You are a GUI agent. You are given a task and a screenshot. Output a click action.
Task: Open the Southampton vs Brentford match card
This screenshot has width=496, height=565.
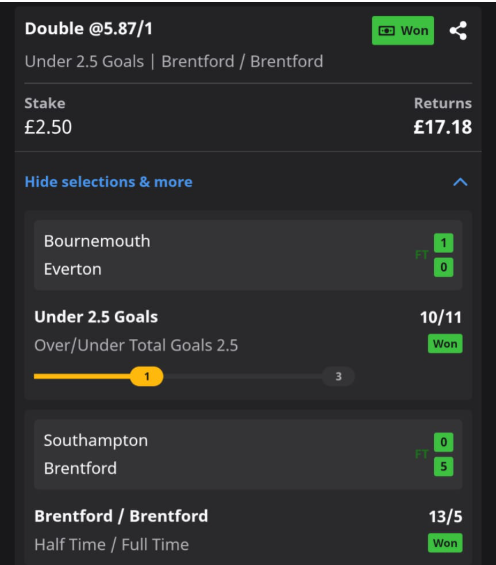(x=248, y=454)
